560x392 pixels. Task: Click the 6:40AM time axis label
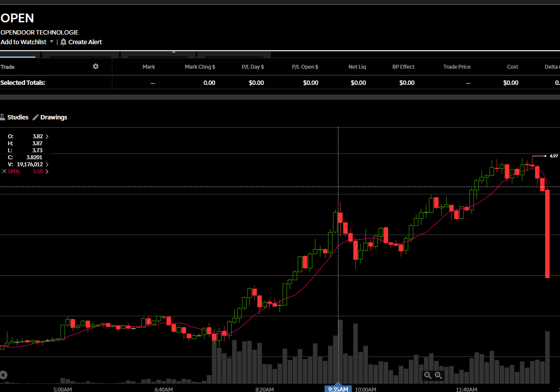click(x=164, y=389)
